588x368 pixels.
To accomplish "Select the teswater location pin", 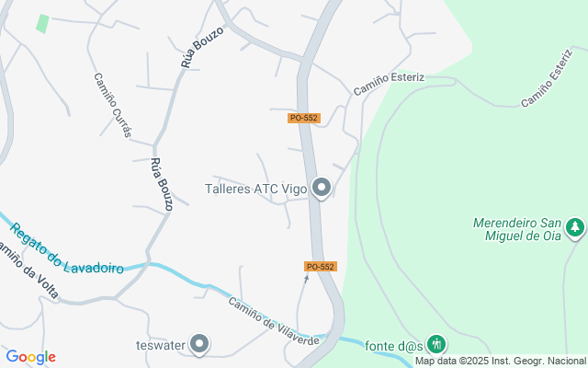I will pyautogui.click(x=199, y=344).
